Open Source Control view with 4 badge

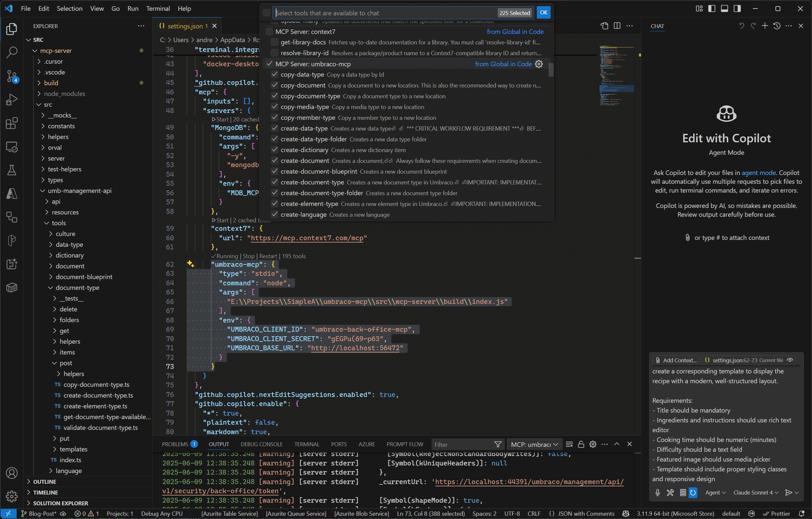click(x=12, y=76)
